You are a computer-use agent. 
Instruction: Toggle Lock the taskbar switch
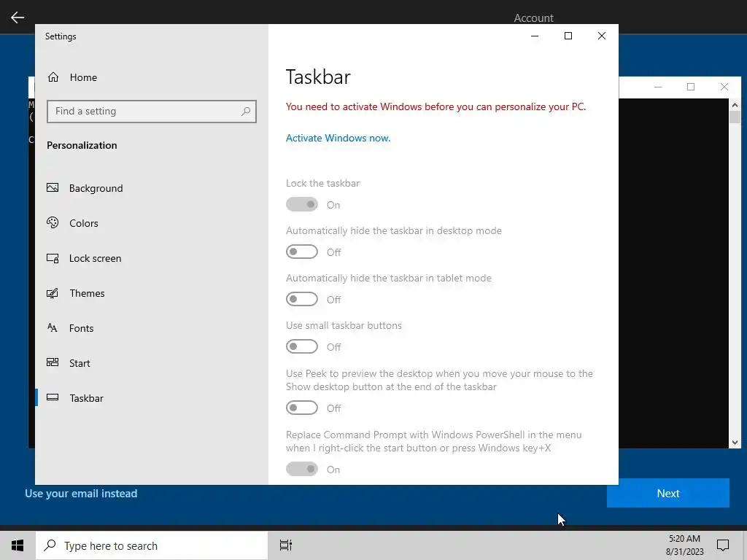click(301, 204)
